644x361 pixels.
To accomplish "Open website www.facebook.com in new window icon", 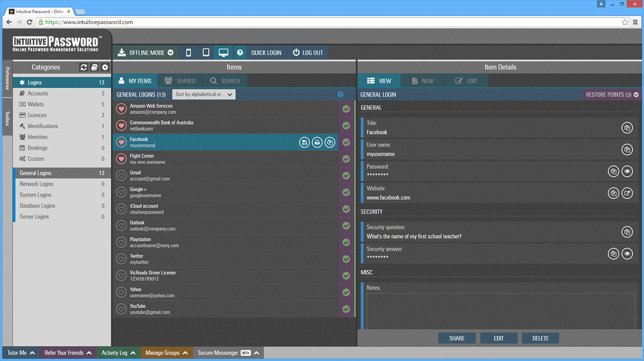I will click(x=627, y=193).
